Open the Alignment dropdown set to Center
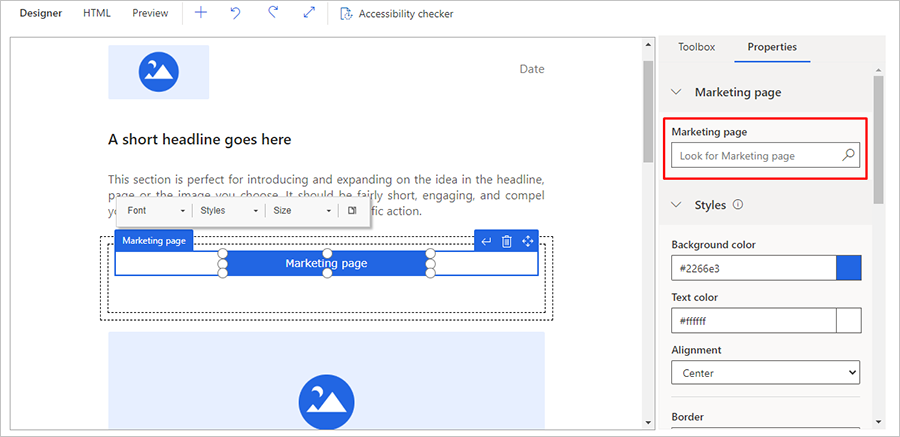 (x=765, y=373)
